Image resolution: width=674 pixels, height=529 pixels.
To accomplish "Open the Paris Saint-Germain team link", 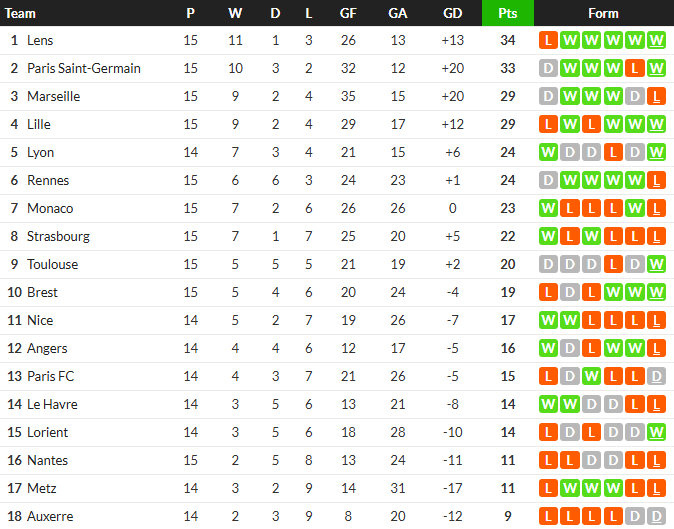I will 84,68.
